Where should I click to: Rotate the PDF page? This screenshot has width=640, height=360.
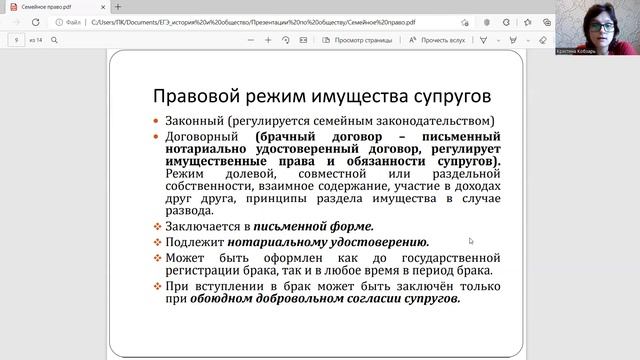(x=286, y=40)
